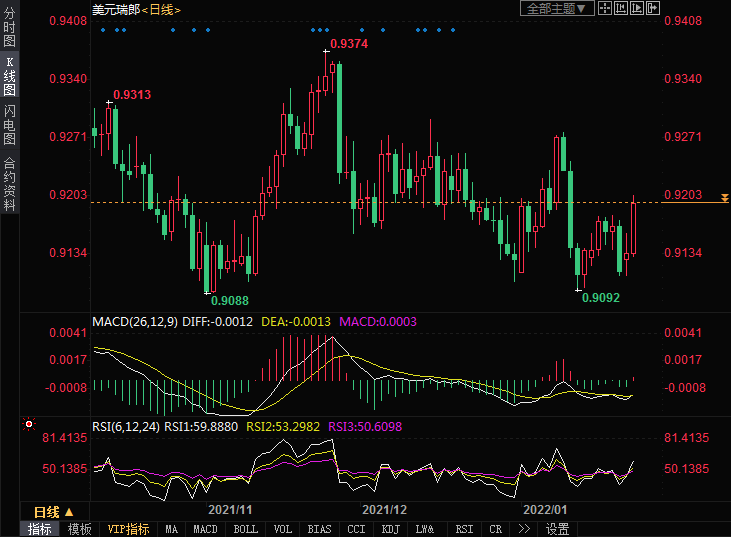Click the first chart-range icon beside the crosshair
The height and width of the screenshot is (537, 731).
pos(621,8)
